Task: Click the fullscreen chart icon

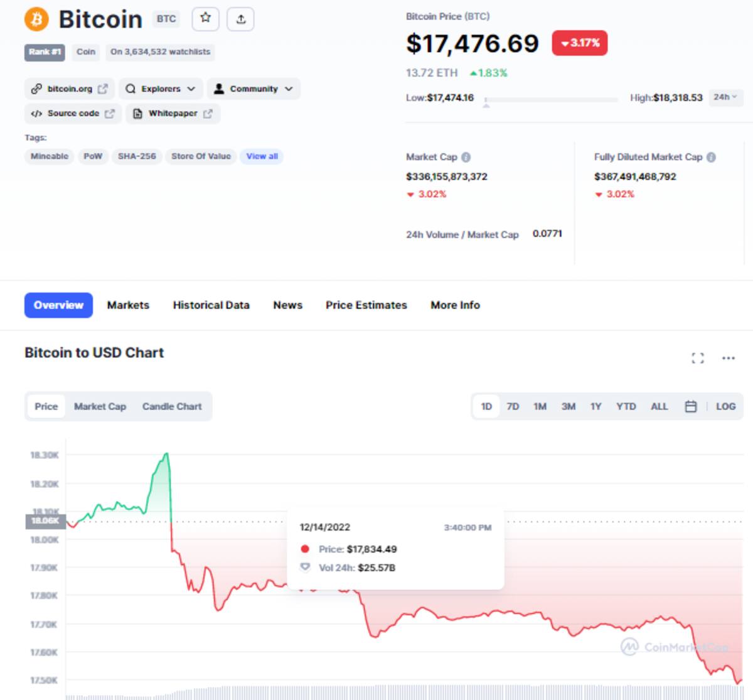Action: (x=698, y=358)
